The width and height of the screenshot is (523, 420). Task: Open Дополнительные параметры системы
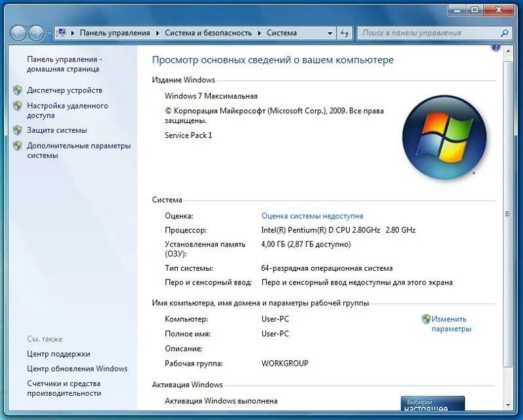tap(78, 150)
